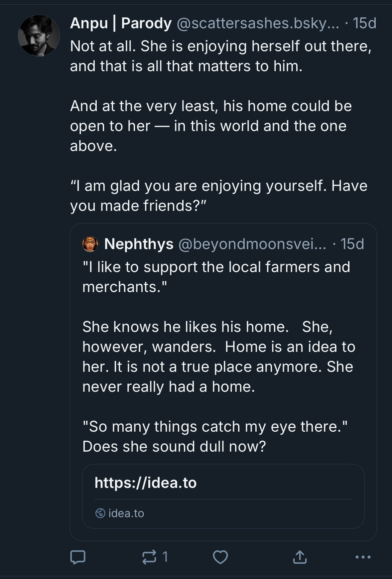This screenshot has height=579, width=392.
Task: Visit the @beyondmoonsvei handle
Action: coord(252,244)
